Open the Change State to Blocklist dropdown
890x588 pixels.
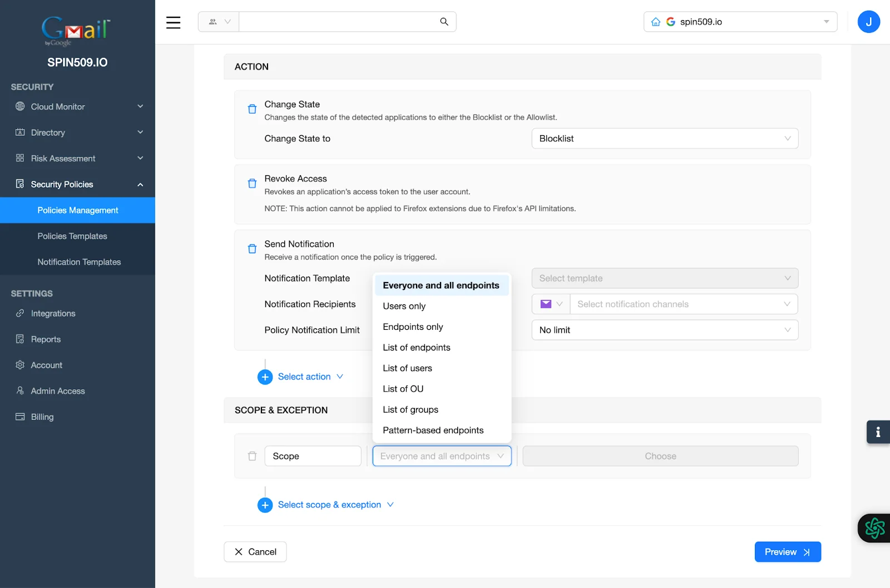(664, 138)
